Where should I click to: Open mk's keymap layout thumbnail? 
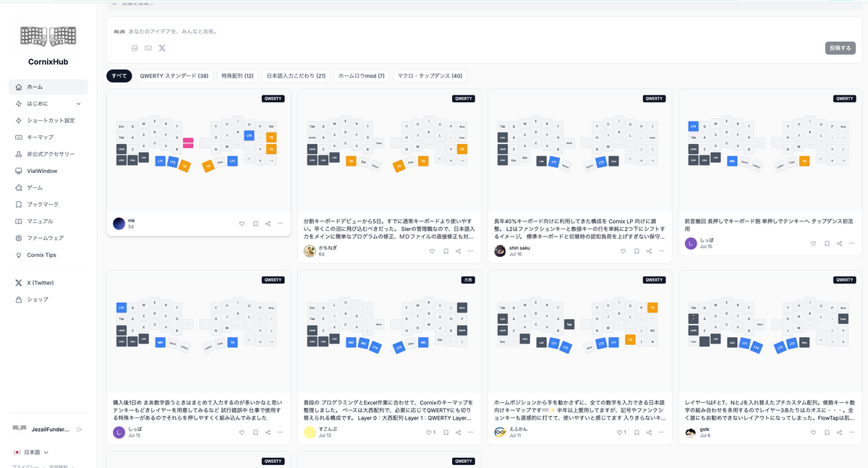(x=199, y=150)
